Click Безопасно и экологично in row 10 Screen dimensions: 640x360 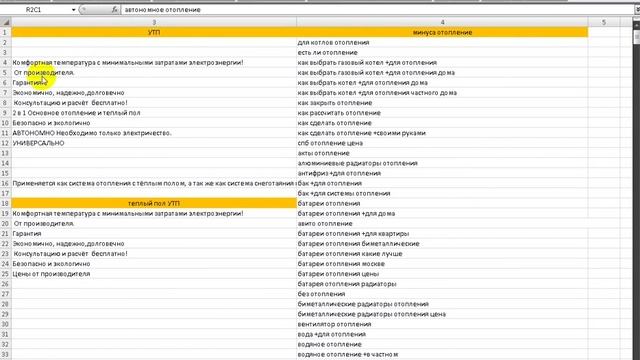point(154,123)
